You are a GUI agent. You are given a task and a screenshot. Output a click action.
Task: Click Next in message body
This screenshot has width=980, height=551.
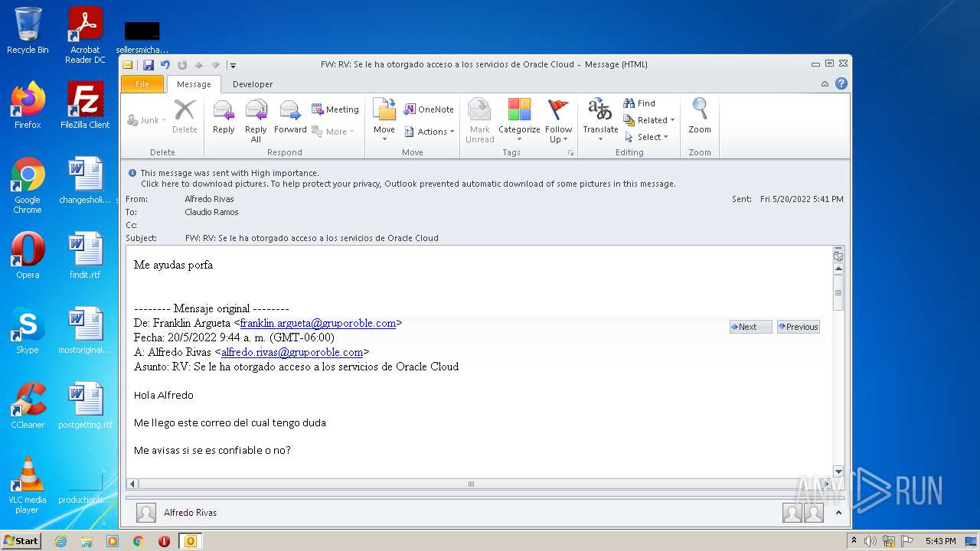pos(750,327)
